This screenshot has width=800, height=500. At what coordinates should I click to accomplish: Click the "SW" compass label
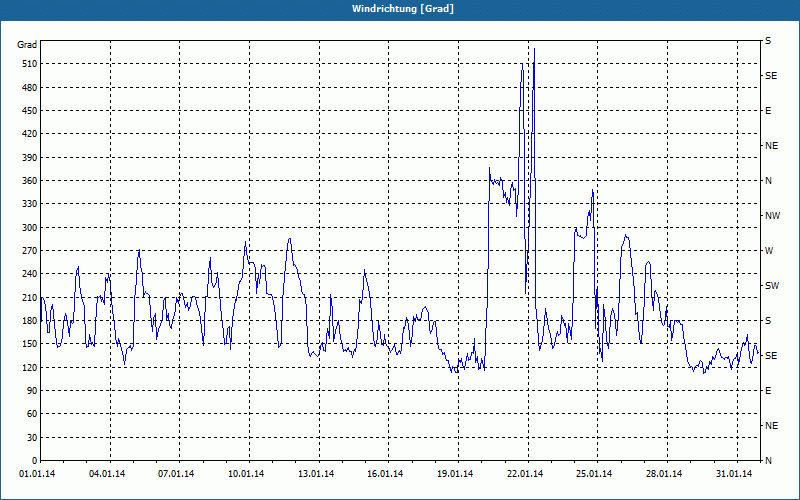pos(772,286)
